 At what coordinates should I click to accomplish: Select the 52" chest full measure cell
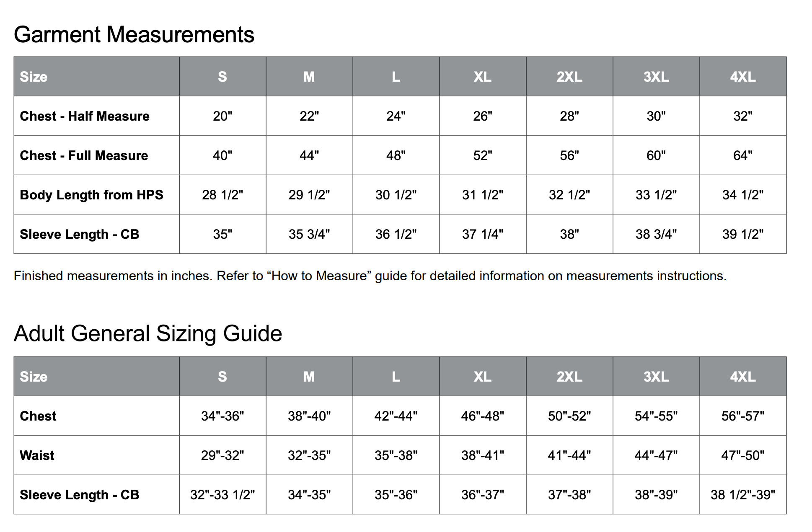coord(483,155)
